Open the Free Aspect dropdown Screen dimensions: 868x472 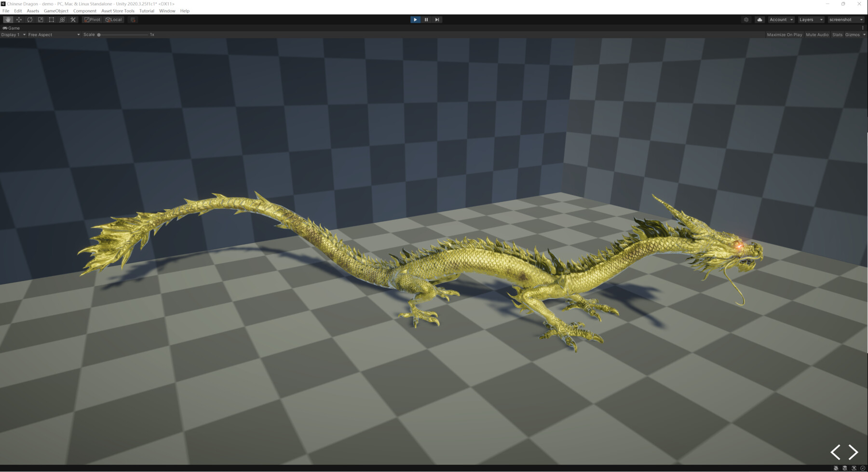54,35
